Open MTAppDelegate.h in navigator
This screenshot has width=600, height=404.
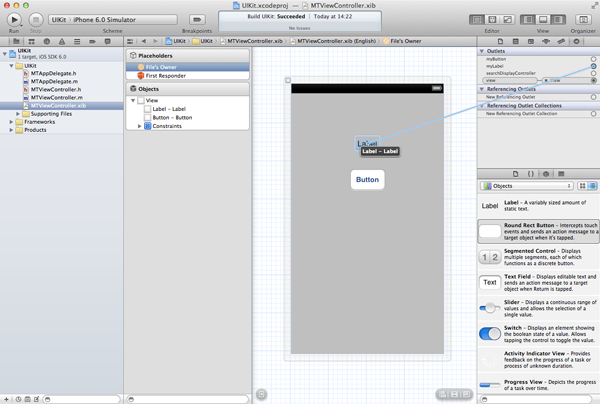pyautogui.click(x=53, y=73)
